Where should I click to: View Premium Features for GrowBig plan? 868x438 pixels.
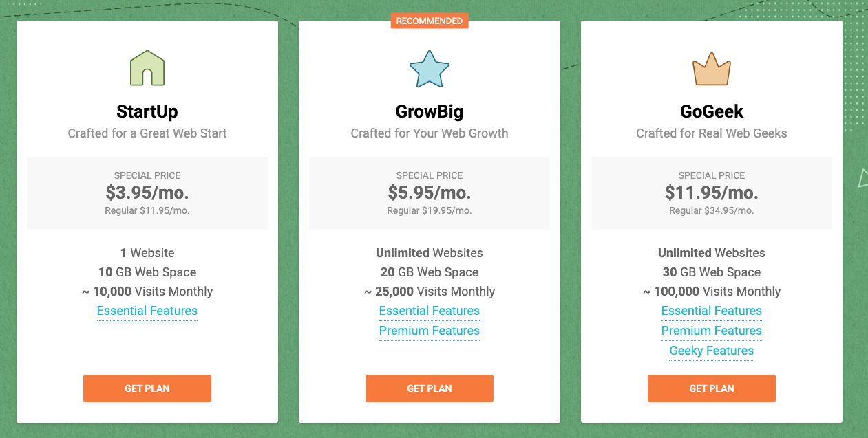pos(429,331)
